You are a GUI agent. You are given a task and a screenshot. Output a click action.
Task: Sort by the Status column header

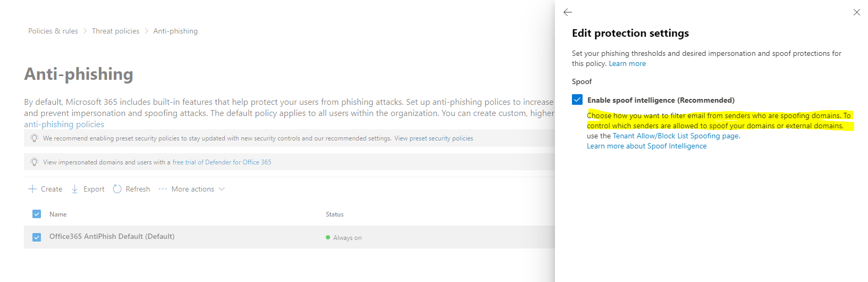click(335, 214)
